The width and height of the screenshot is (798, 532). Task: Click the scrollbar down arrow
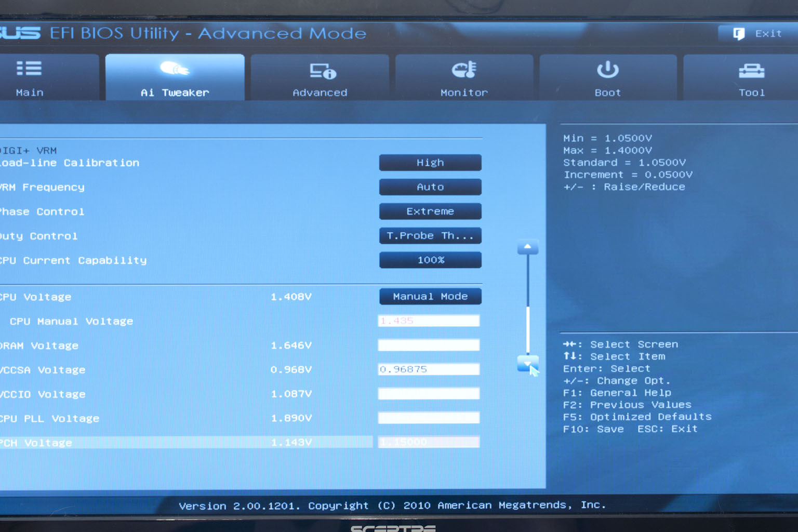point(527,364)
